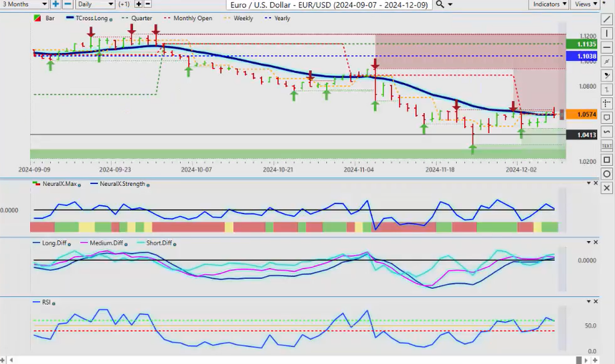Select the rectangle shape tool

[x=606, y=160]
